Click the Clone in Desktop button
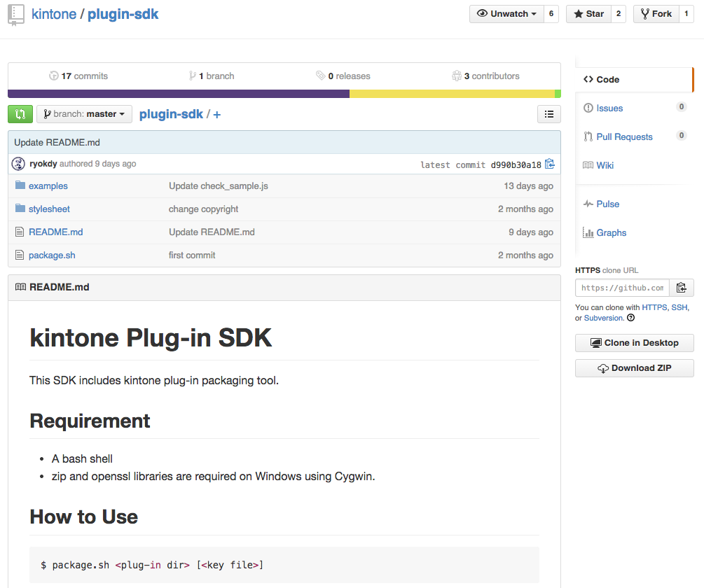 click(x=635, y=343)
